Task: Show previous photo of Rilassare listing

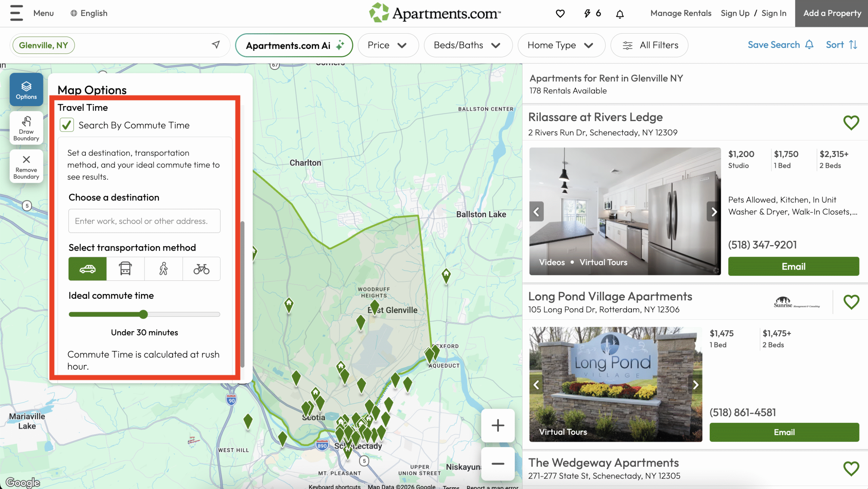Action: click(x=536, y=212)
